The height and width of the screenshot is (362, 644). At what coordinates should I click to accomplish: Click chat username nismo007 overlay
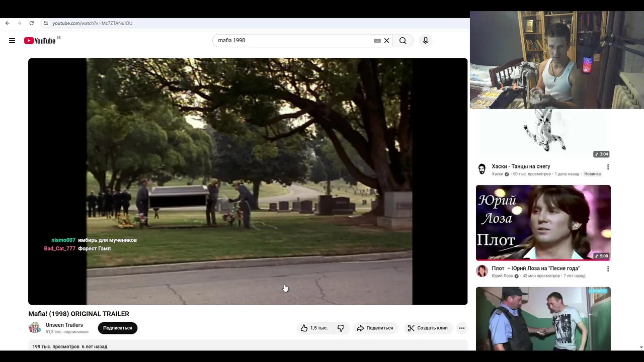pyautogui.click(x=63, y=240)
